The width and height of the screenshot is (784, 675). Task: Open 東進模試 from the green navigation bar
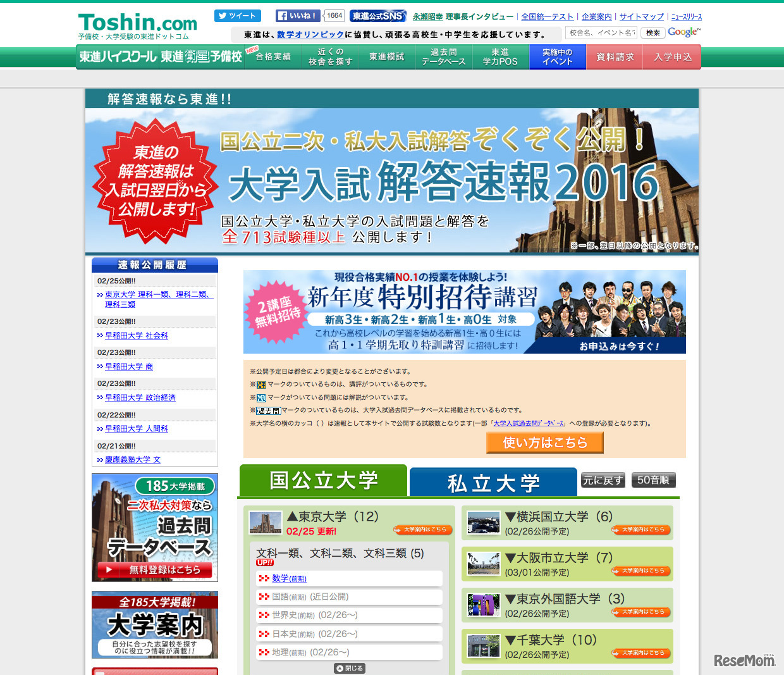click(386, 56)
